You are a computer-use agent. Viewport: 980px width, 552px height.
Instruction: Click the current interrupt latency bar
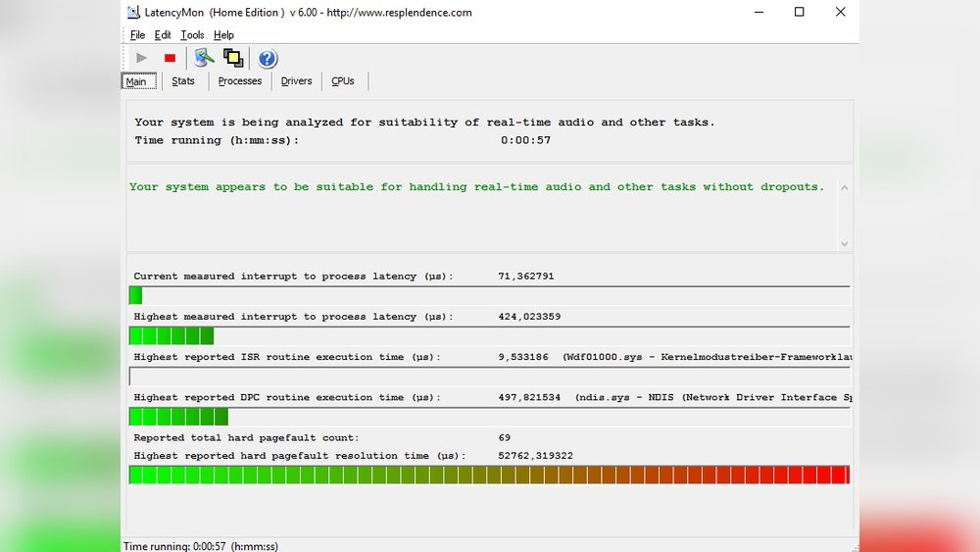[489, 295]
